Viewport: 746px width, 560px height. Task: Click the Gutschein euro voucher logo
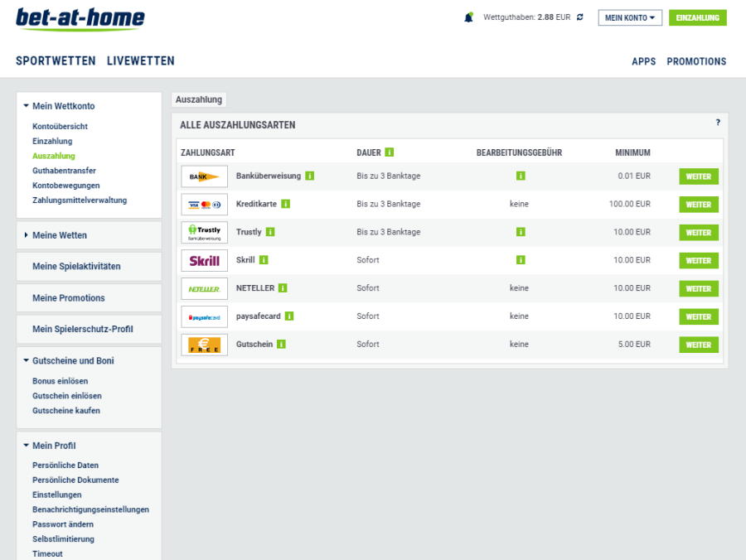click(205, 345)
